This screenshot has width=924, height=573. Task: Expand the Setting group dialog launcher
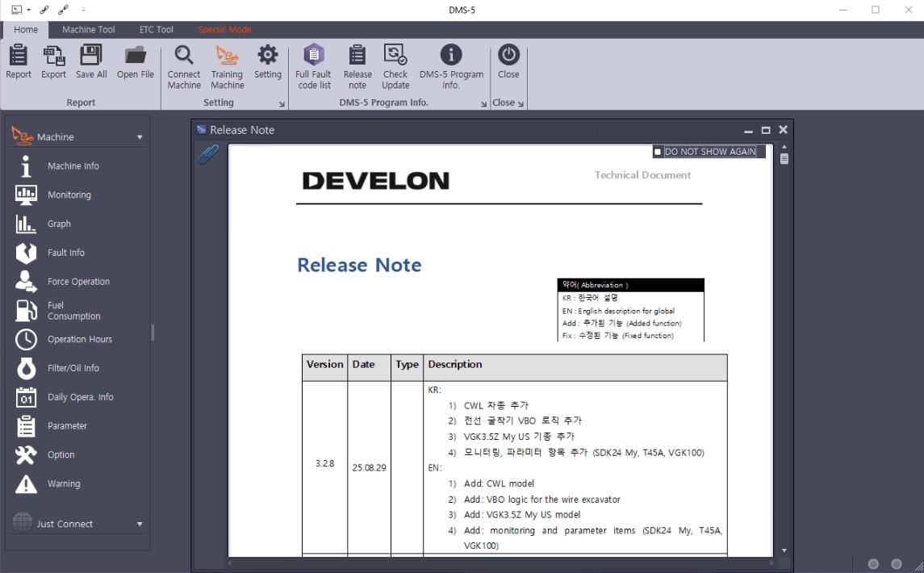282,104
